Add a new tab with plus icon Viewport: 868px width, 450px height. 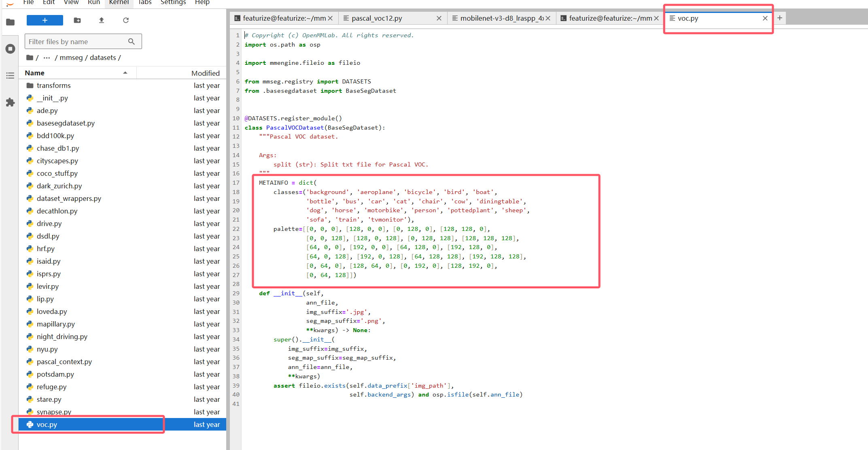780,18
